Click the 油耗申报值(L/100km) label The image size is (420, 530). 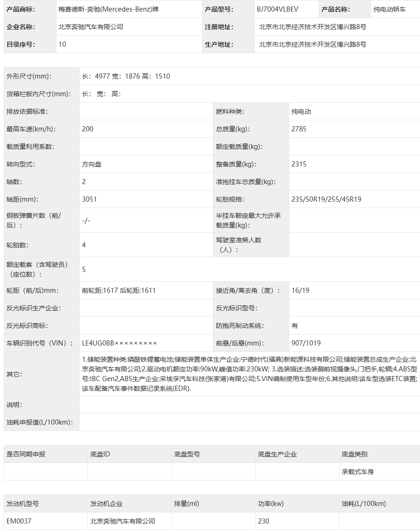click(x=40, y=422)
